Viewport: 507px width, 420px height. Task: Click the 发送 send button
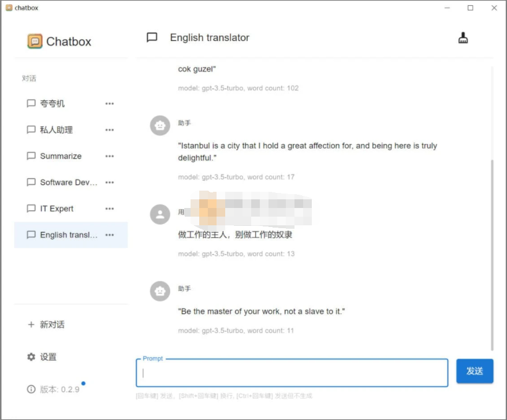475,372
